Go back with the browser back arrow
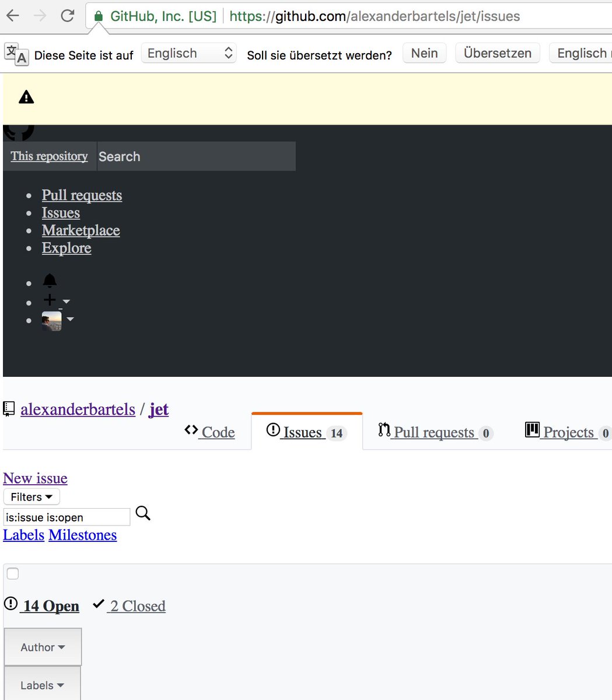 click(13, 16)
